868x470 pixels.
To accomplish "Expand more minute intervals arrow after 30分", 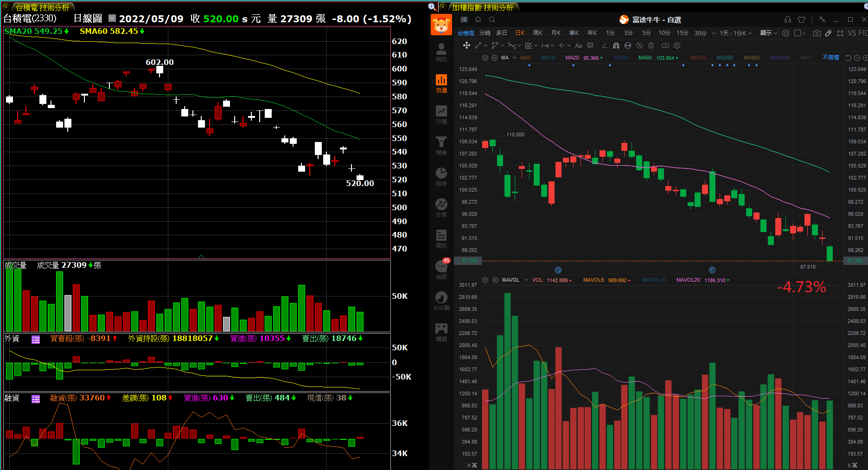I will [714, 33].
